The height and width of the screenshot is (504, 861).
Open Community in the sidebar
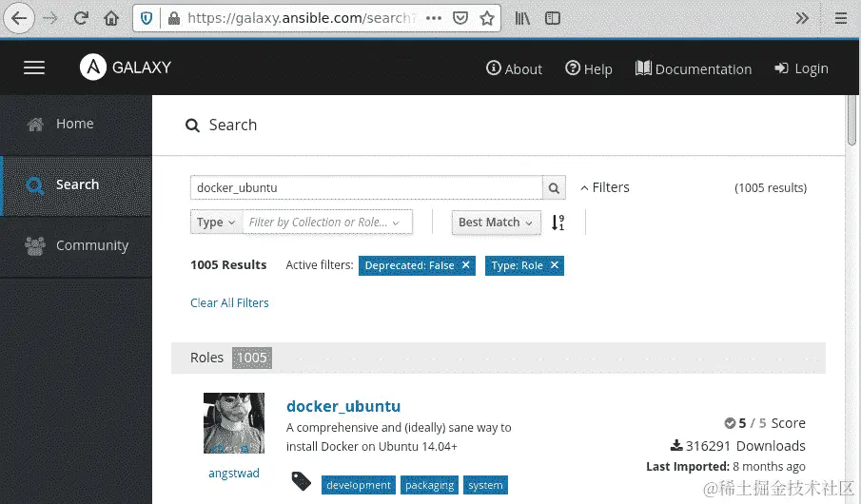click(76, 246)
